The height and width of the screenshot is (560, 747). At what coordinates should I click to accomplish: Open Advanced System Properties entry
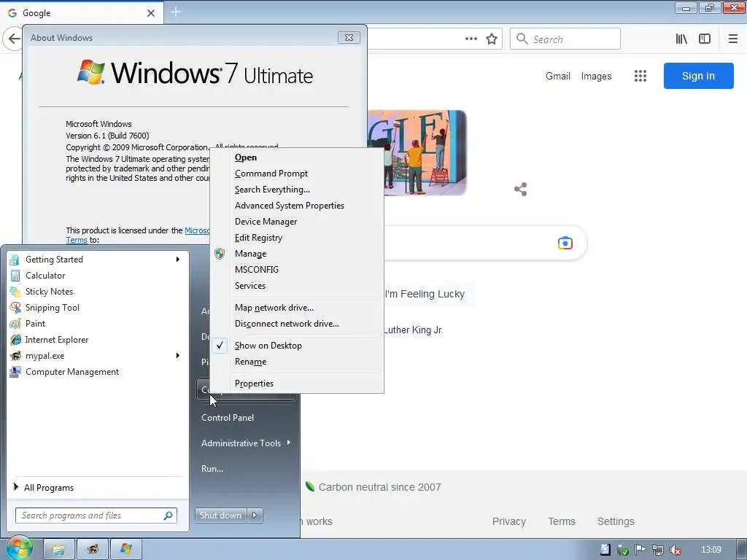point(296,205)
